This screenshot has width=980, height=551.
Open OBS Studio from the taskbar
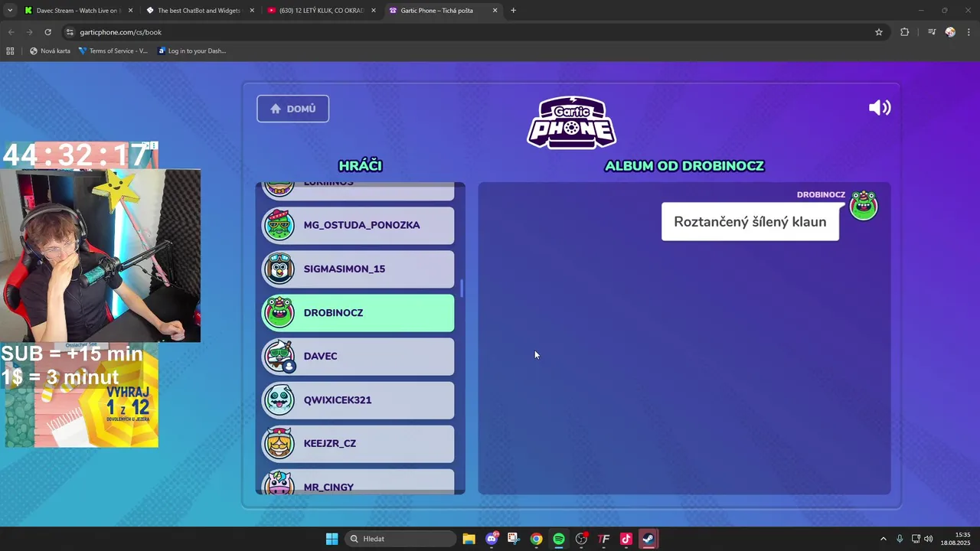581,539
